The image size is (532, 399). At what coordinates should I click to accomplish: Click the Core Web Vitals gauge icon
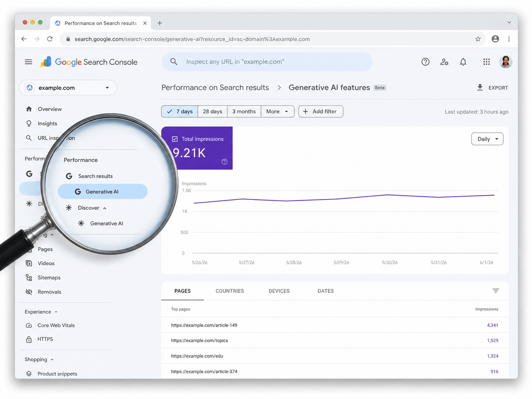(x=29, y=326)
